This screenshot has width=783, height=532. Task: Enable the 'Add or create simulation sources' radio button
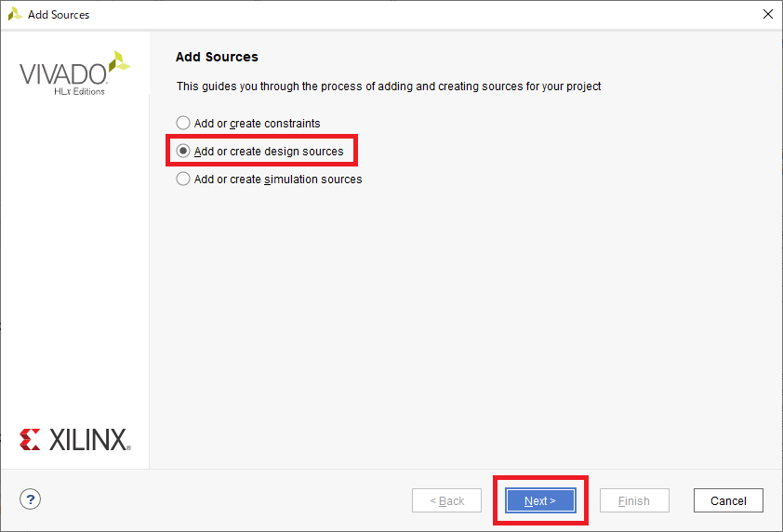183,179
